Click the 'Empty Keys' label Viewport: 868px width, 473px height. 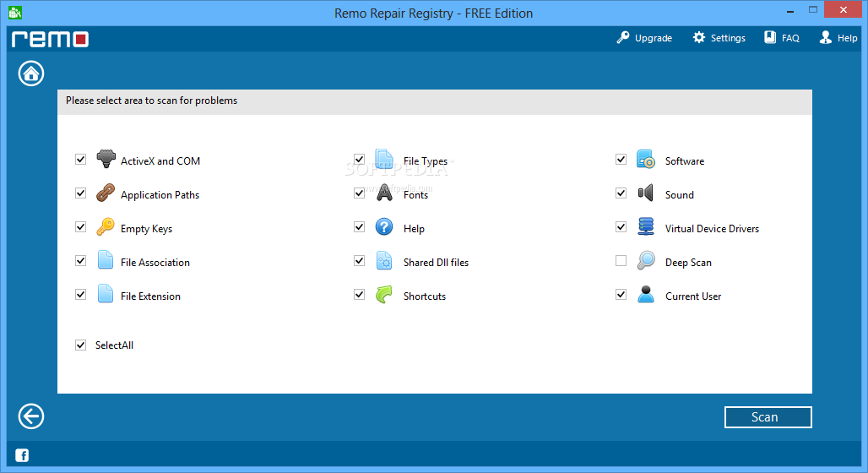click(146, 229)
